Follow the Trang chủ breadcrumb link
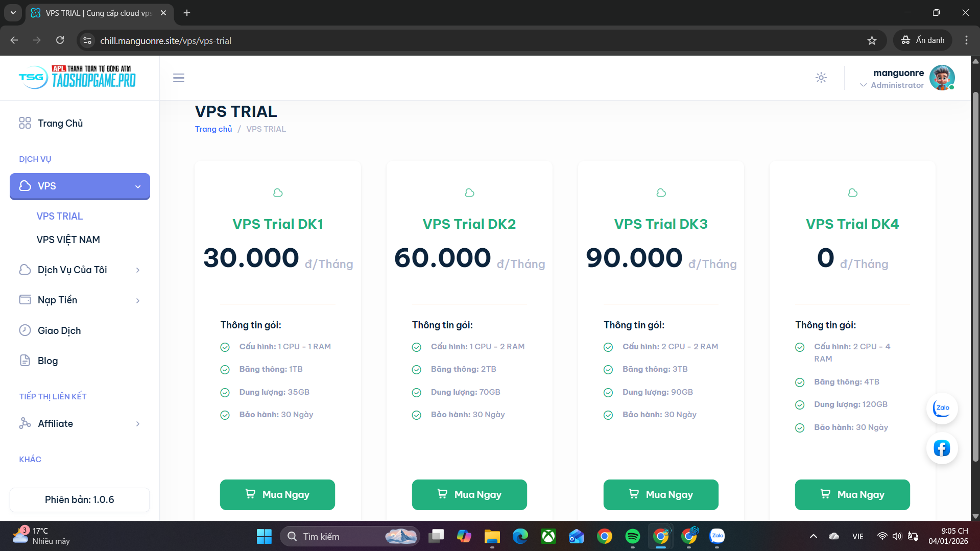980x551 pixels. click(x=213, y=129)
